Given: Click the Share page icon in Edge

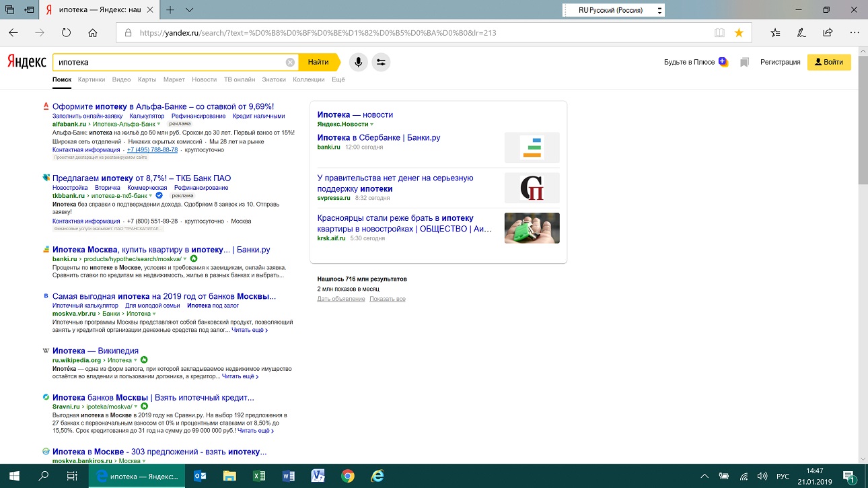Looking at the screenshot, I should (828, 32).
